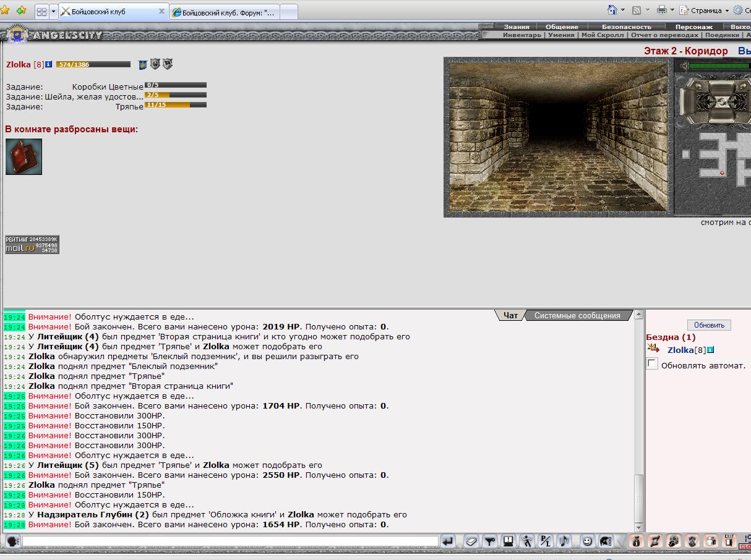Viewport: 751px width, 560px height.
Task: Click the smiley emoticons icon
Action: [587, 541]
